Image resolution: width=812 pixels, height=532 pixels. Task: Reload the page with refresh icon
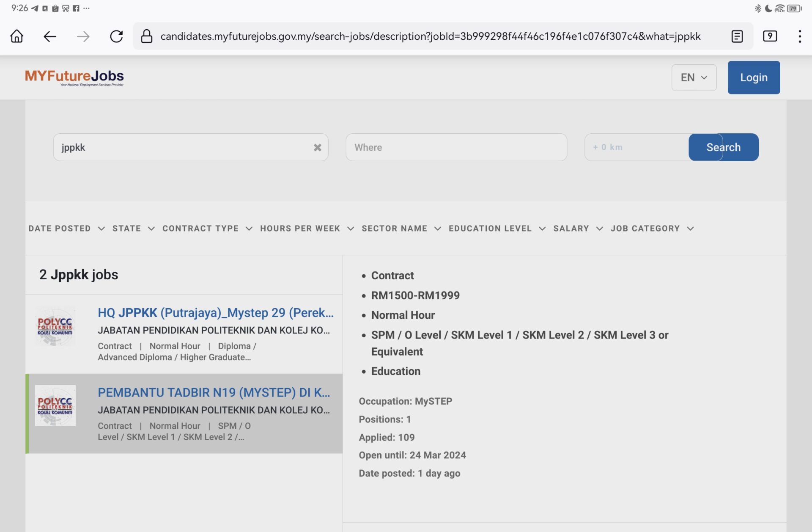point(116,36)
